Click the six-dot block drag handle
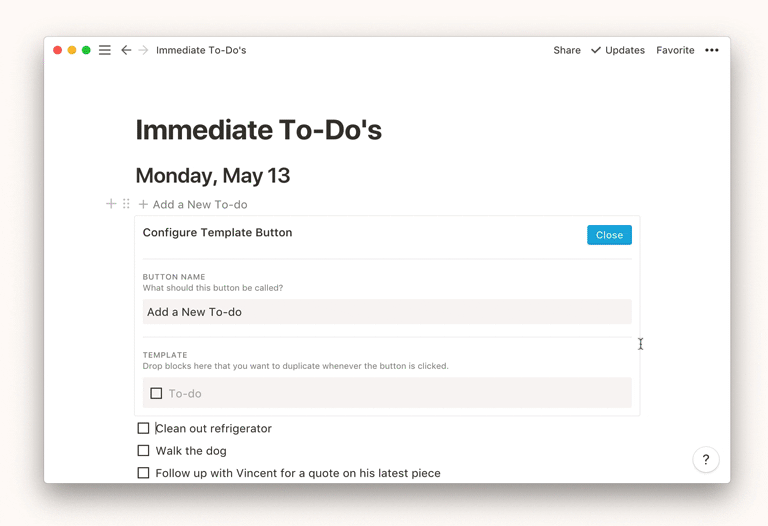The height and width of the screenshot is (526, 768). 126,204
